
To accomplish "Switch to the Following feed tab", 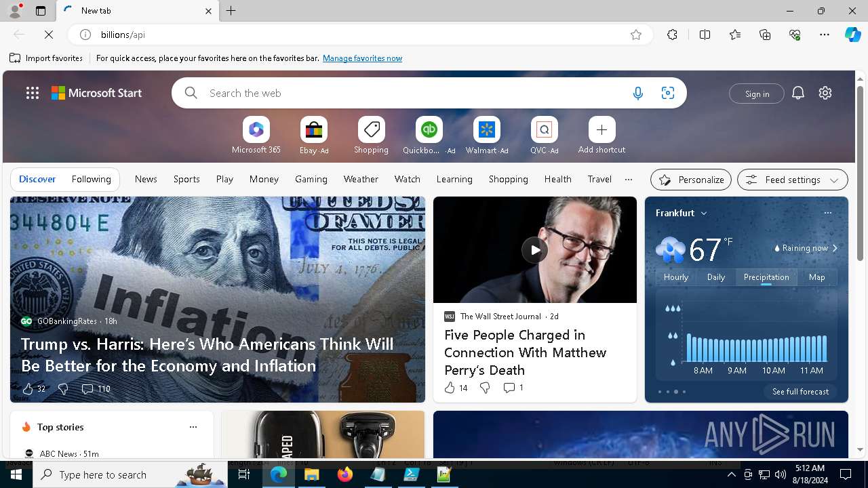I will pos(91,179).
